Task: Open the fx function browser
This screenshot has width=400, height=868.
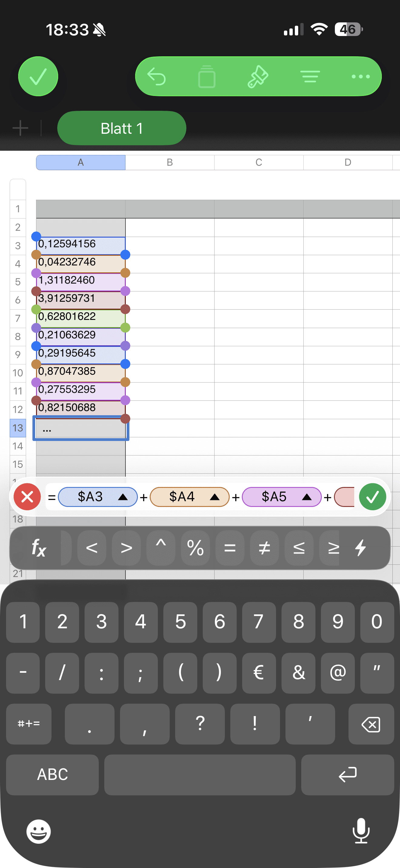Action: [x=39, y=547]
